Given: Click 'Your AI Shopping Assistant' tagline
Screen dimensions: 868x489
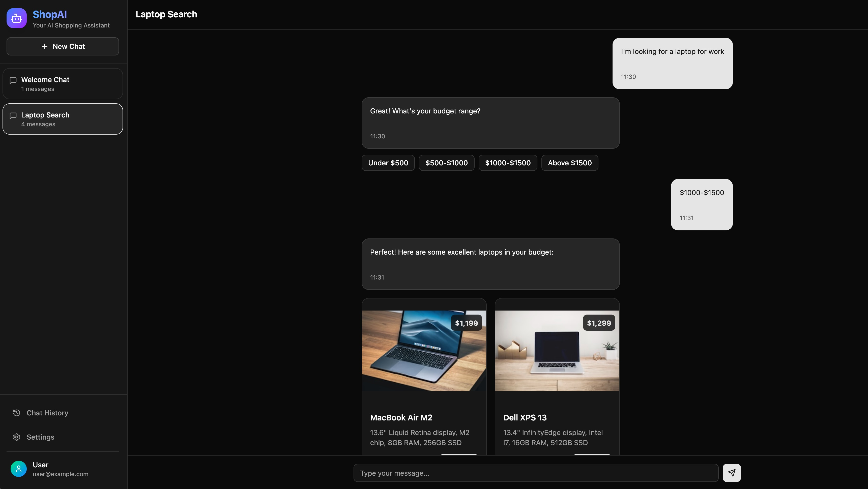Looking at the screenshot, I should (x=71, y=26).
